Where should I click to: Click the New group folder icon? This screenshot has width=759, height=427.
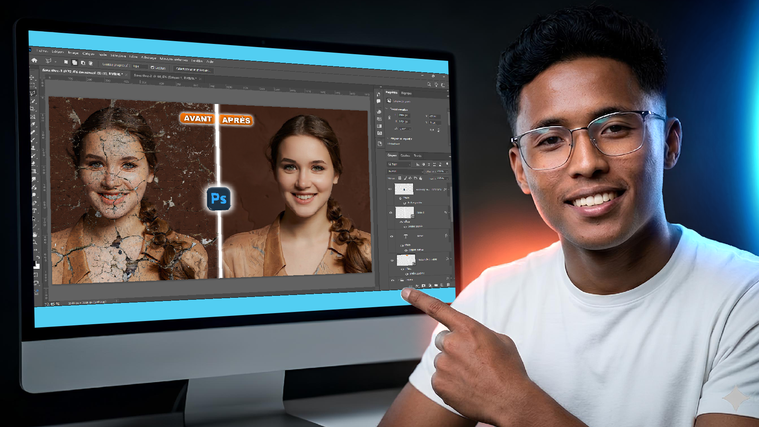[436, 286]
